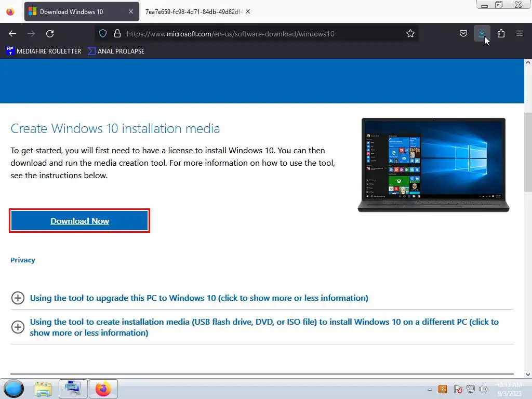Screen dimensions: 532x399
Task: Open the keyboard and monitor taskbar app
Action: coord(73,389)
